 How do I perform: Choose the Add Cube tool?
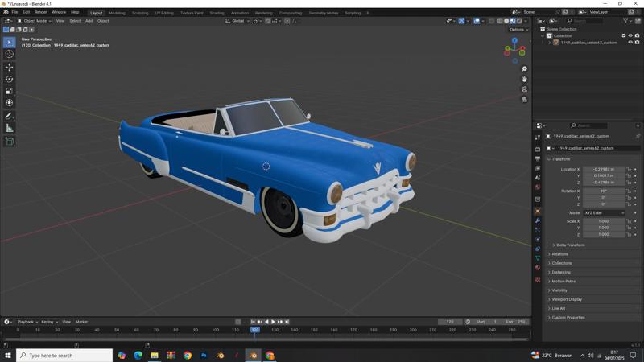pos(10,141)
